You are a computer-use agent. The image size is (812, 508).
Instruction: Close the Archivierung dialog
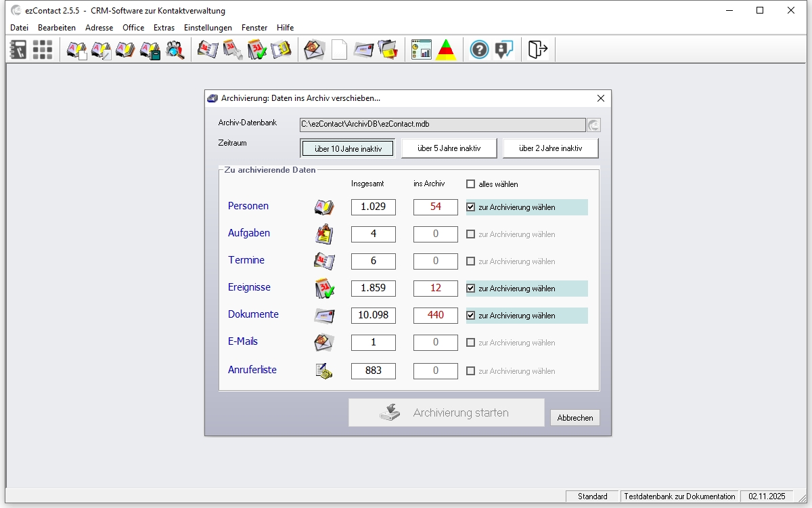tap(601, 98)
